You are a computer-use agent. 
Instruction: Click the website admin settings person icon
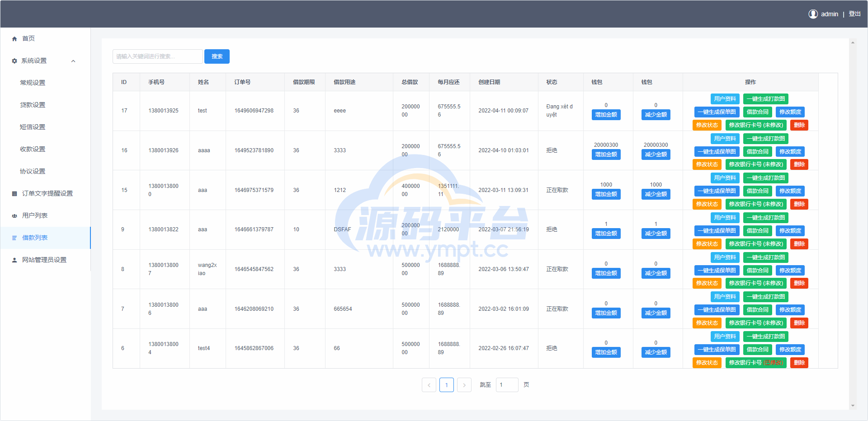pyautogui.click(x=14, y=260)
